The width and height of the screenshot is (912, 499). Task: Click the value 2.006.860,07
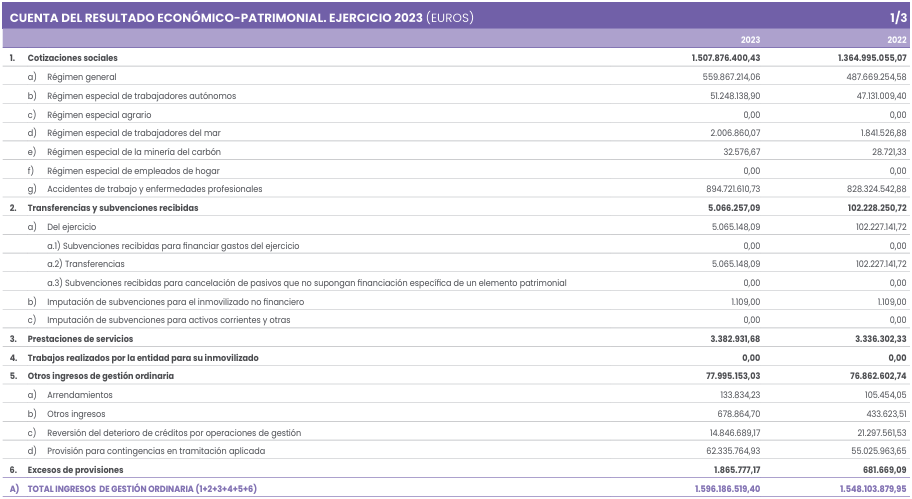735,133
